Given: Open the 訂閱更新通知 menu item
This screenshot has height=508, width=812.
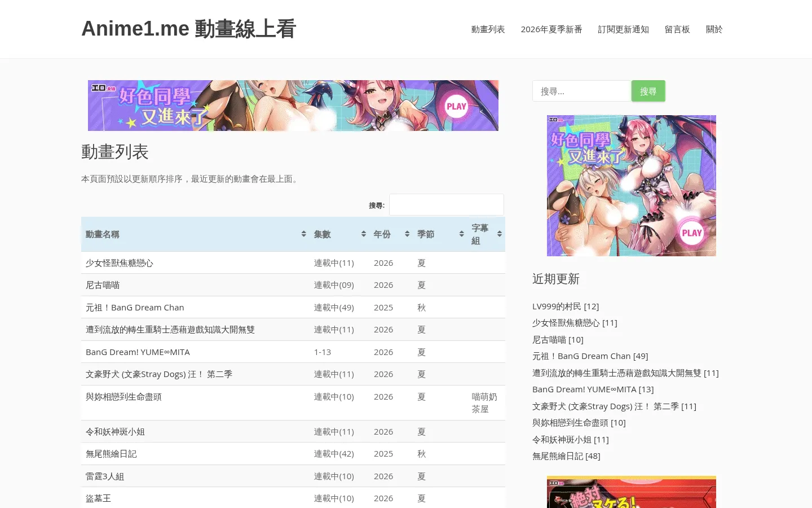Looking at the screenshot, I should [x=623, y=29].
